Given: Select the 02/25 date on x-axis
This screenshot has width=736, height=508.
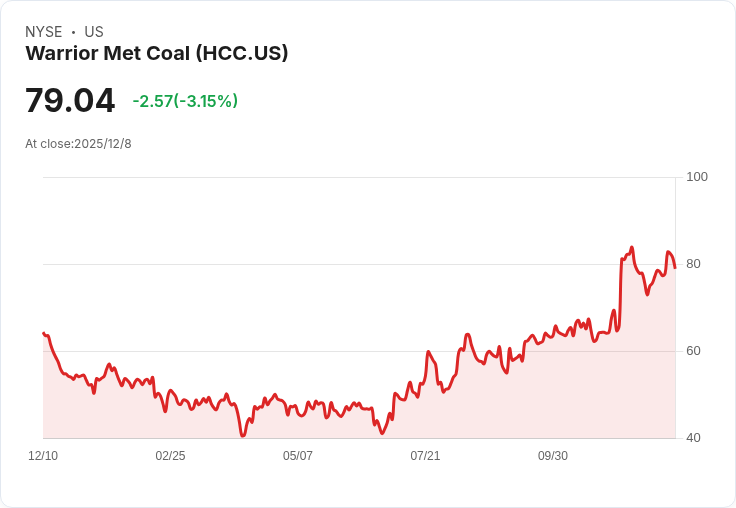Looking at the screenshot, I should (170, 455).
